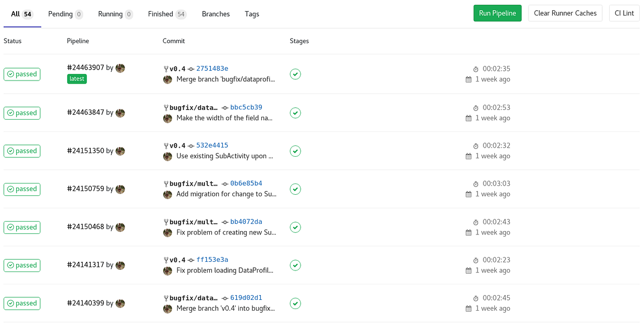Click the 'latest' badge under pipeline #24463907
644x323 pixels.
(77, 78)
